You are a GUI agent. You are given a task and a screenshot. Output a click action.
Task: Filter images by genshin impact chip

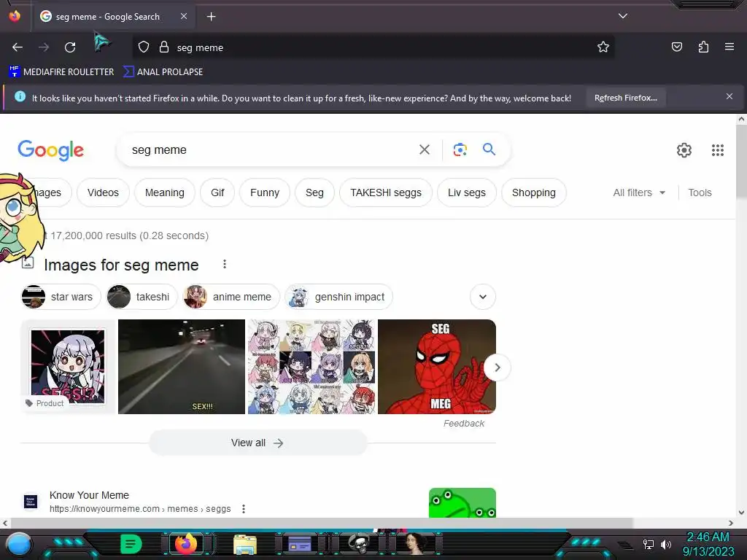click(338, 297)
